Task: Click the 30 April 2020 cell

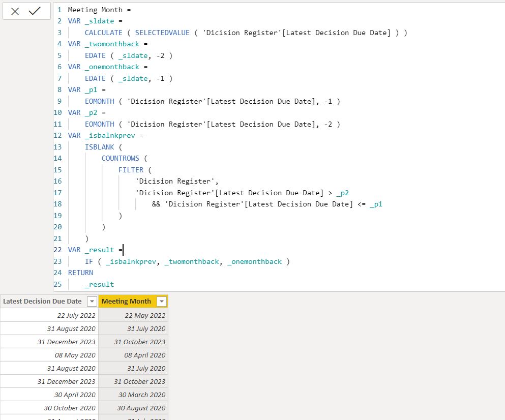Action: pos(49,395)
